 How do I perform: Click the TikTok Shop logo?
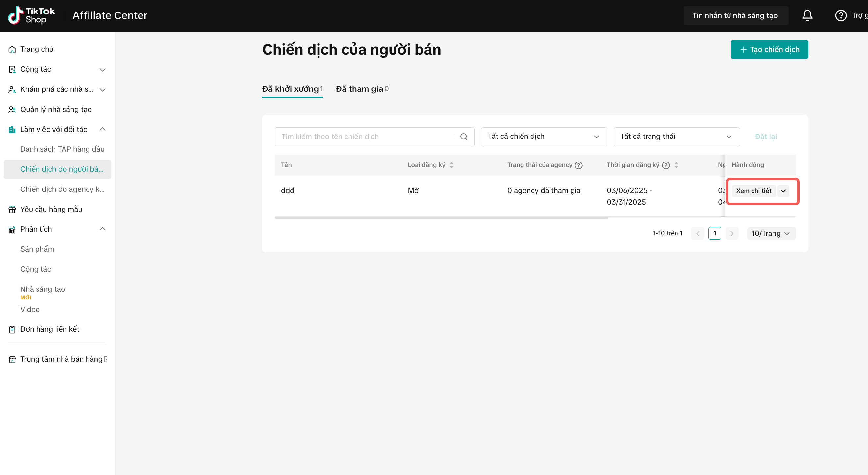pos(31,15)
